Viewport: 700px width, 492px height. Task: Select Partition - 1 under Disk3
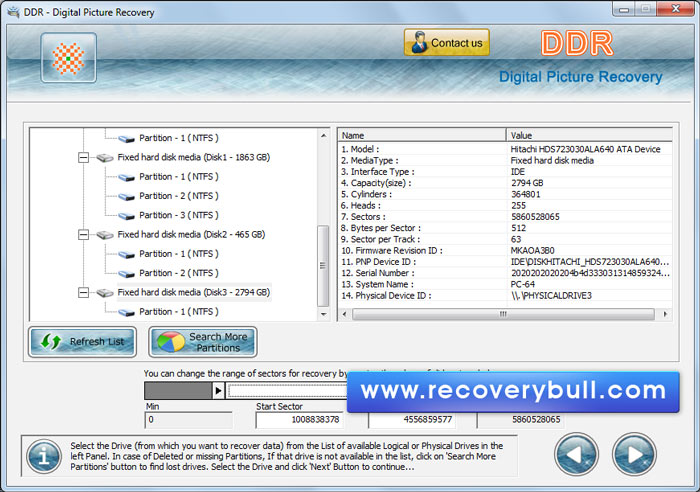tap(179, 312)
